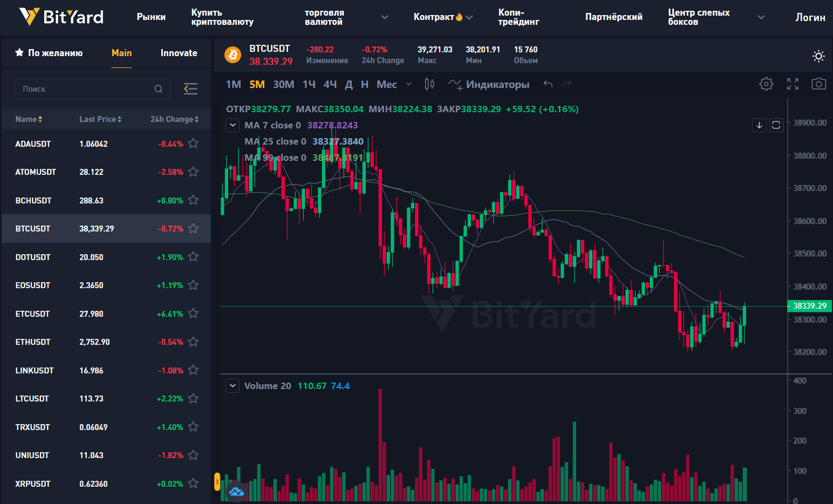Viewport: 833px width, 504px height.
Task: Select the DOTUSDT row
Action: pyautogui.click(x=106, y=257)
